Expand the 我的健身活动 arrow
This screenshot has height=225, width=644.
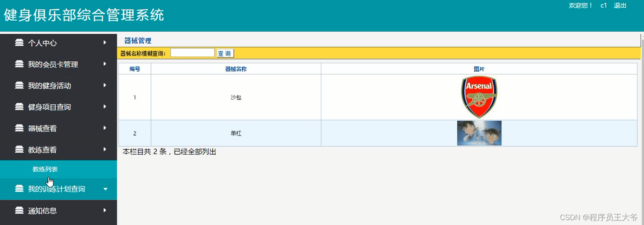click(x=105, y=85)
